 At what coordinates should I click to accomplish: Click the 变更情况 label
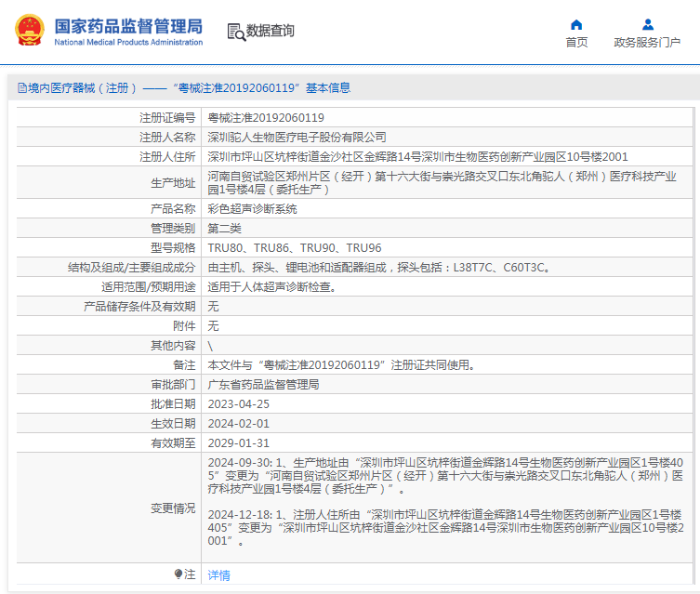pos(173,508)
